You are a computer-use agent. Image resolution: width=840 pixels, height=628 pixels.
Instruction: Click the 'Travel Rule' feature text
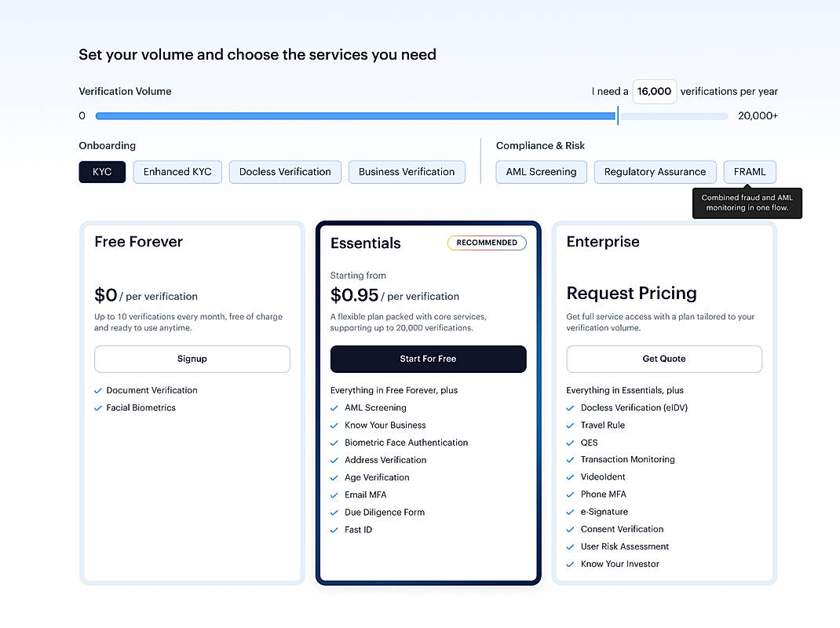point(603,425)
